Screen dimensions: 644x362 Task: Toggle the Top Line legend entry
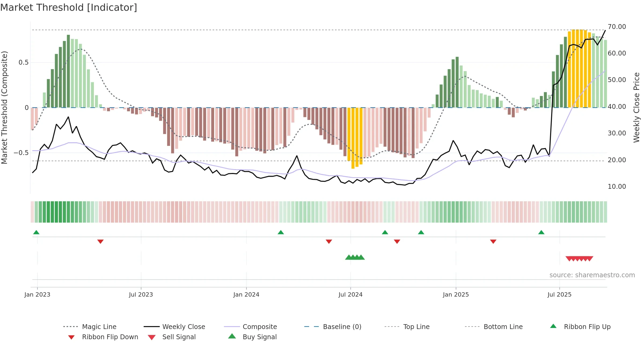(407, 327)
